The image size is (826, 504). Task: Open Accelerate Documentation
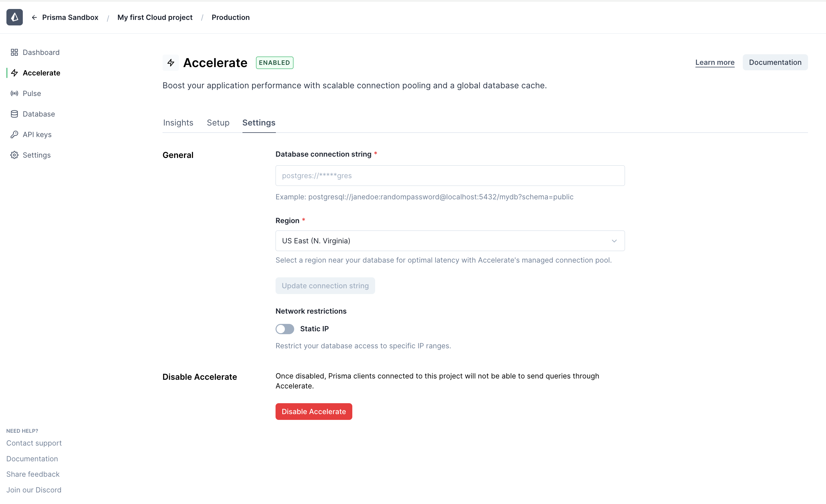click(x=775, y=62)
